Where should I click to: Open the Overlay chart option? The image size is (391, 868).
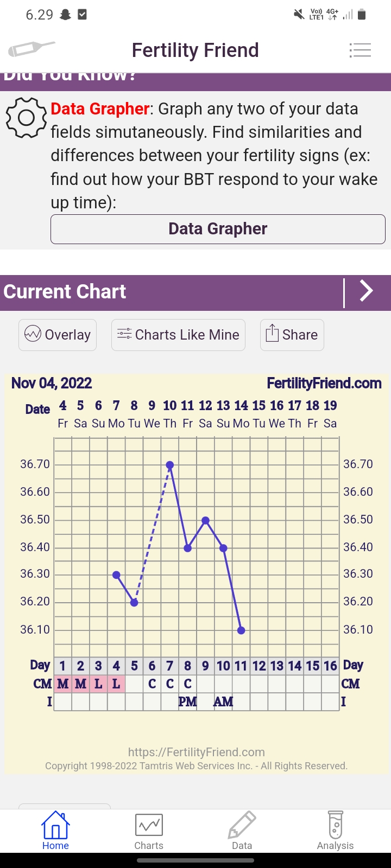tap(58, 335)
